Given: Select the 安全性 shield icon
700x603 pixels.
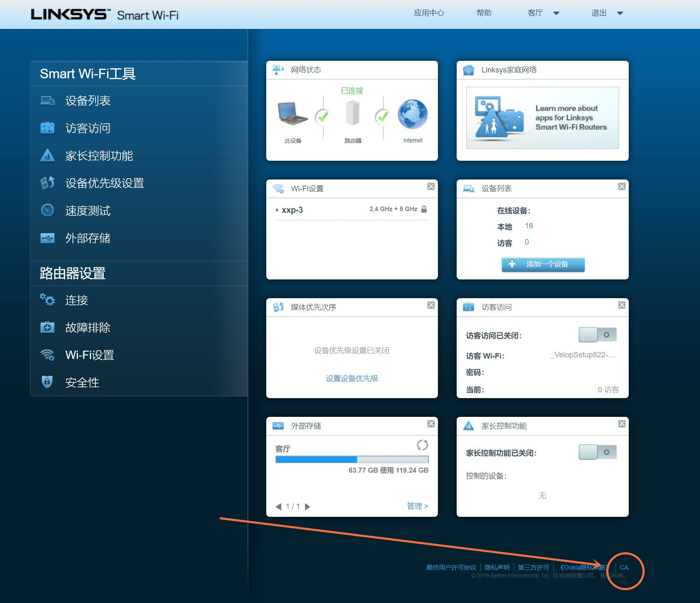Looking at the screenshot, I should (x=47, y=382).
